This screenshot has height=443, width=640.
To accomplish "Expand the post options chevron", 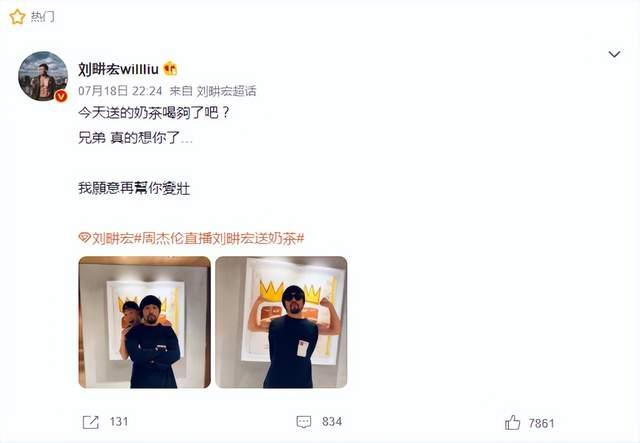I will (x=614, y=54).
